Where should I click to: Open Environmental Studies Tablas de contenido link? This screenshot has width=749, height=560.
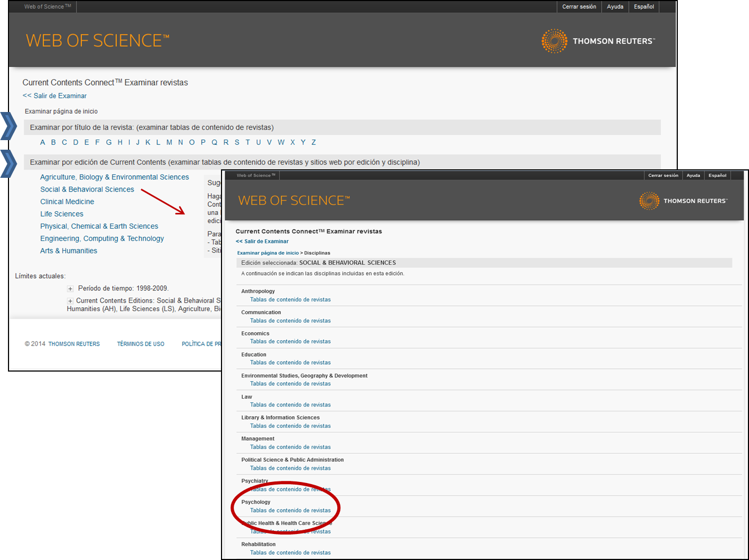click(x=290, y=384)
